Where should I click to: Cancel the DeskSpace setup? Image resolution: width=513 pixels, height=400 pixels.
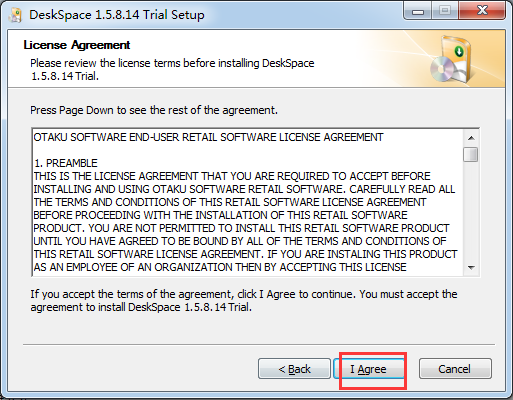click(x=455, y=369)
